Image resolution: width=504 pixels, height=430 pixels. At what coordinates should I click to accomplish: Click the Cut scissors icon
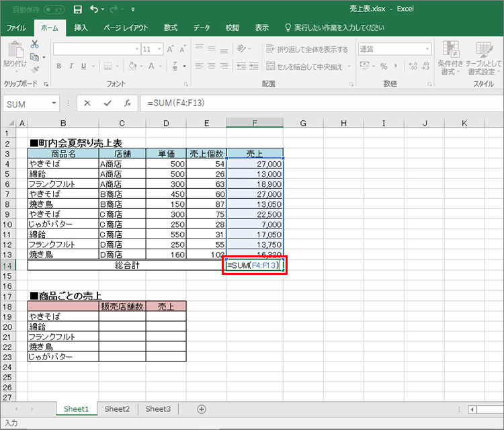coord(34,46)
